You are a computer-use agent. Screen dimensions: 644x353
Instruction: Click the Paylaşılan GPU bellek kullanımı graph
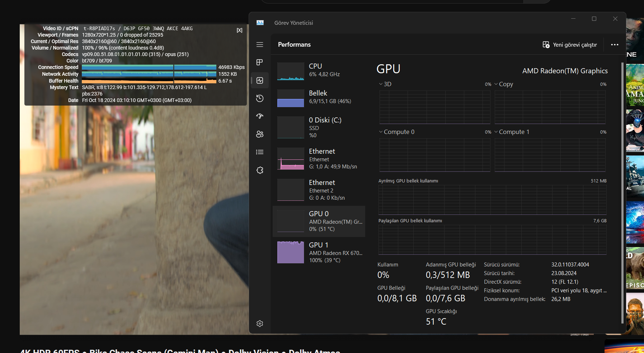492,240
